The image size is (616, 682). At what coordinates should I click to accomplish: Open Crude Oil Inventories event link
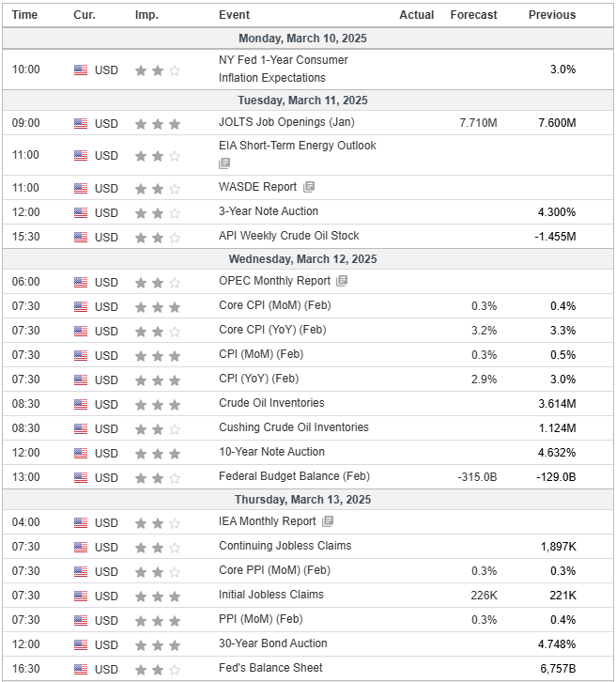(271, 403)
